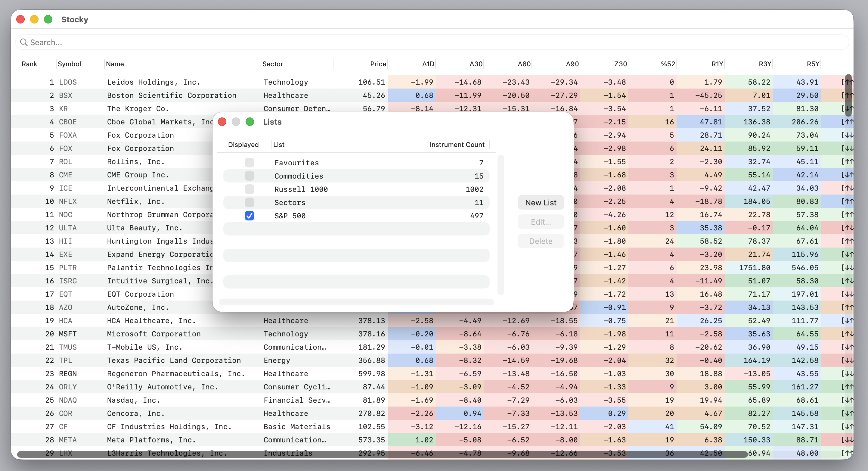The height and width of the screenshot is (471, 868).
Task: Select the Commodities list row name
Action: (x=299, y=176)
